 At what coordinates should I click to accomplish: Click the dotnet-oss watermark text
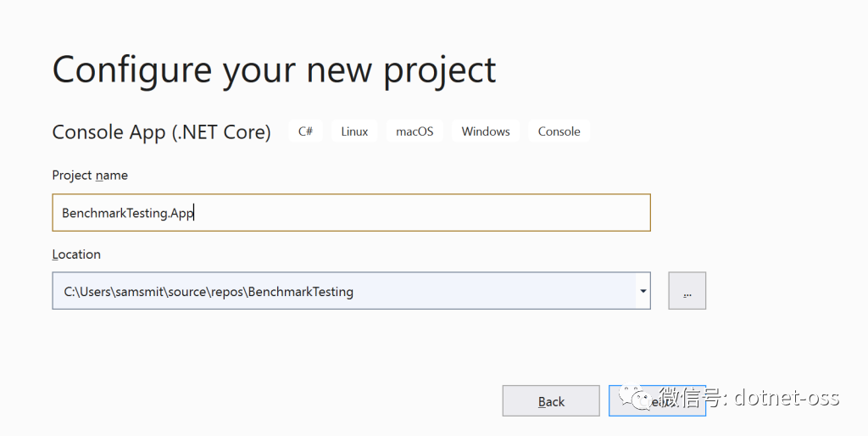click(787, 398)
